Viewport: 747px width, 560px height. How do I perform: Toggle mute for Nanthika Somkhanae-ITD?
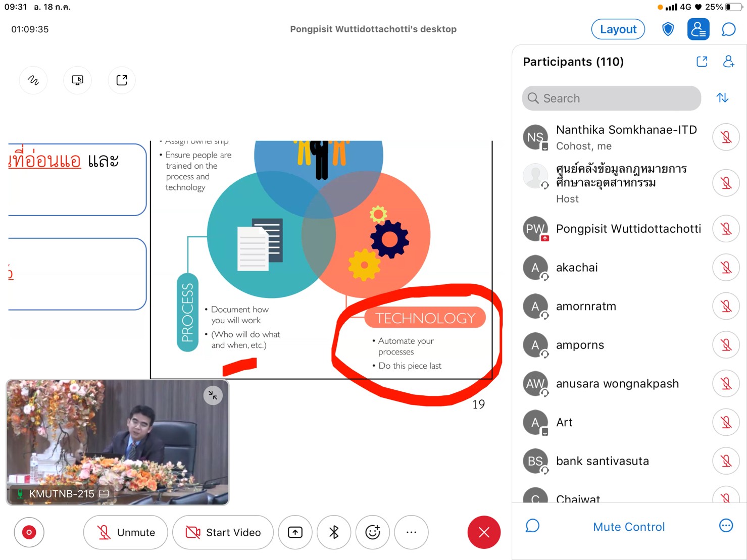click(x=726, y=137)
